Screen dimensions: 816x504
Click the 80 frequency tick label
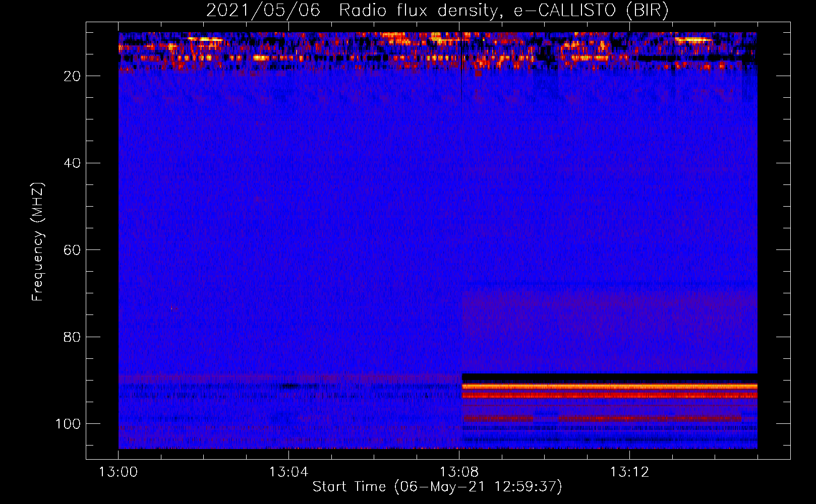pos(72,337)
